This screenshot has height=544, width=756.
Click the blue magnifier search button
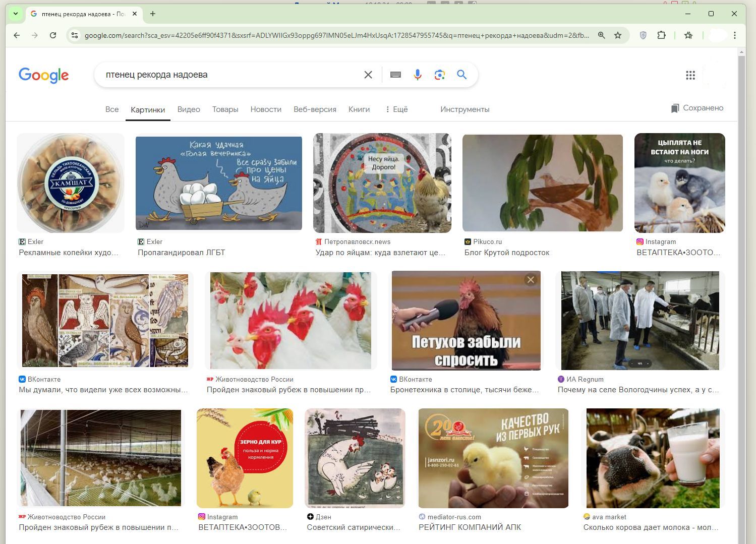point(461,75)
